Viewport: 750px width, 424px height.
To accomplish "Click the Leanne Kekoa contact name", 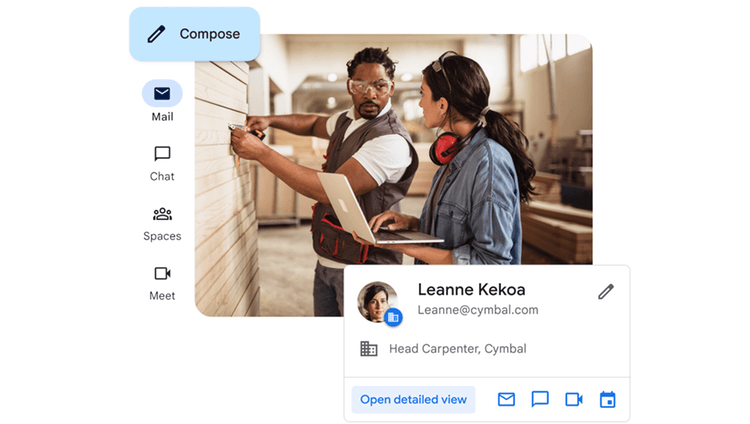I will click(x=471, y=290).
